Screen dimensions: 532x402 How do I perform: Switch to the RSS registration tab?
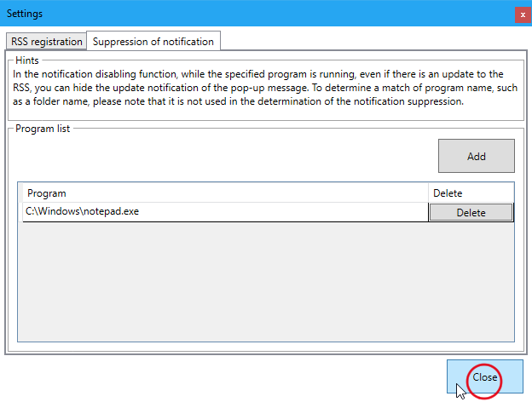[47, 41]
